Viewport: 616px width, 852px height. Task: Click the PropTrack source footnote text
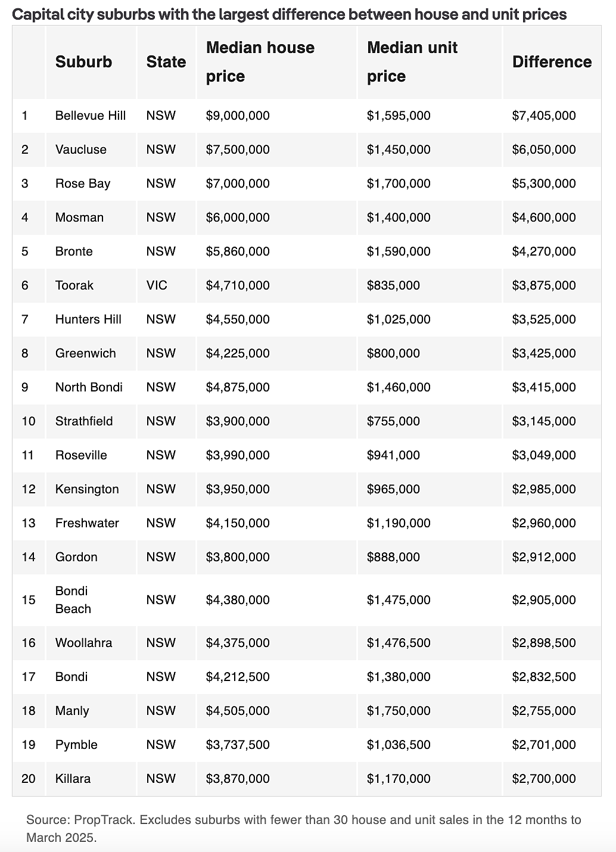point(303,828)
